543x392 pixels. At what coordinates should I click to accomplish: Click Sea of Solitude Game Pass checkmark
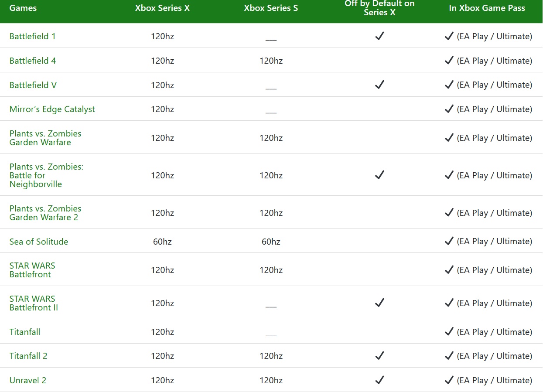[x=449, y=241]
